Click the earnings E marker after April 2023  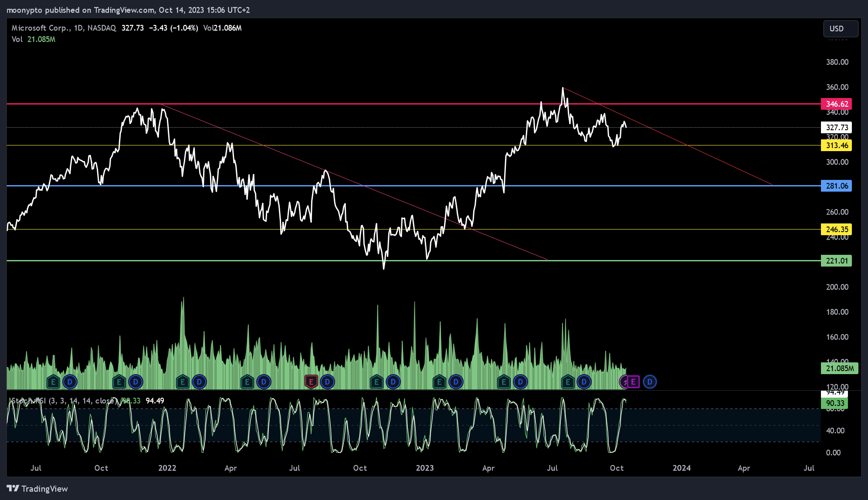pyautogui.click(x=504, y=382)
